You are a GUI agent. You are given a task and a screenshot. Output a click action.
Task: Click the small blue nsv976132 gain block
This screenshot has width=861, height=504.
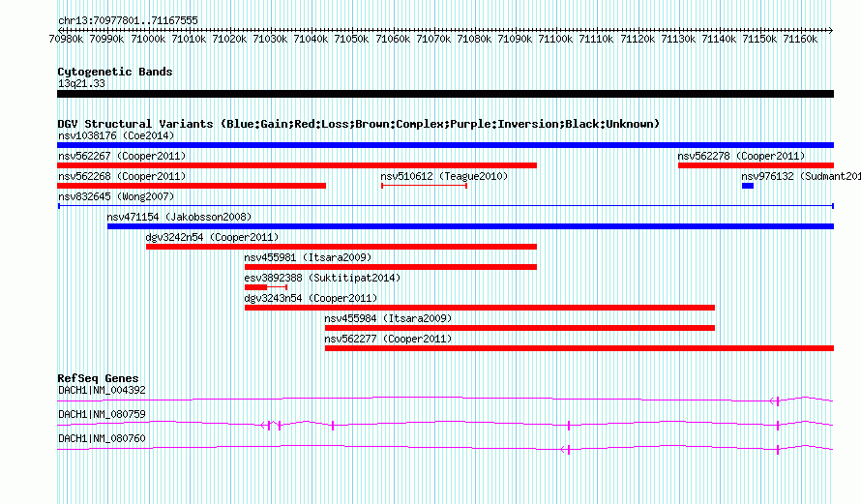[748, 186]
